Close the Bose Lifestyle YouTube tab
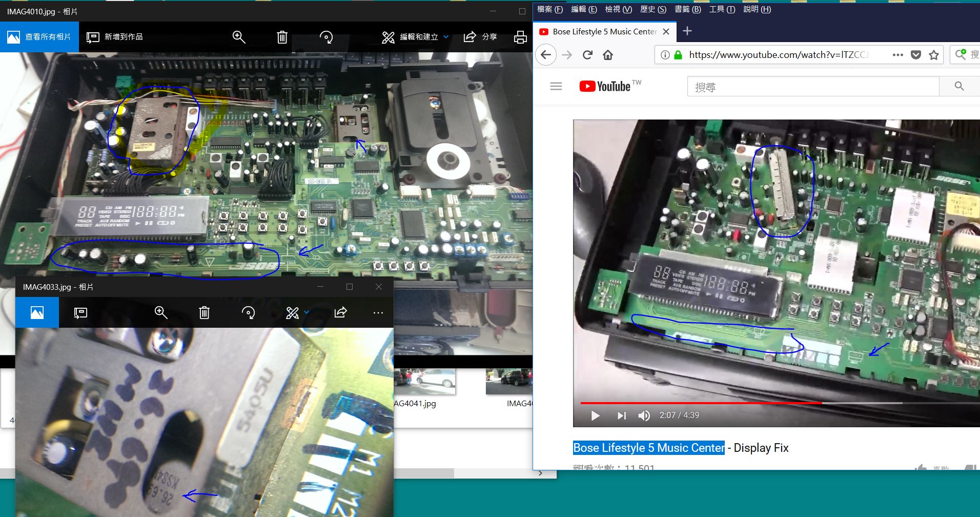 coord(666,32)
